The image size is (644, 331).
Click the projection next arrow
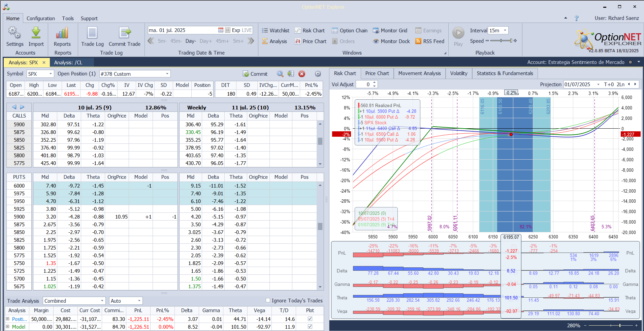(x=635, y=84)
